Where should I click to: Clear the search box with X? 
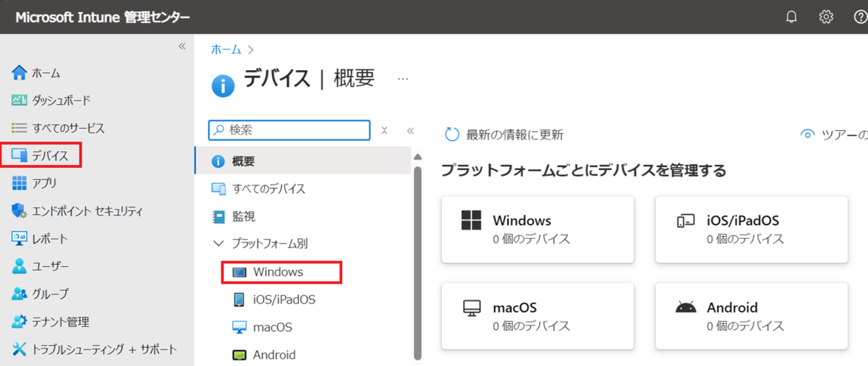tap(384, 130)
